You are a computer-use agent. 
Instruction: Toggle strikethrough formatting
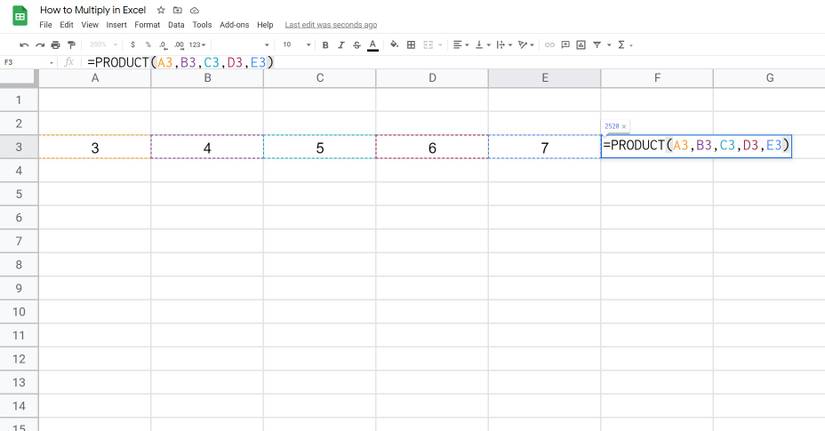(357, 45)
